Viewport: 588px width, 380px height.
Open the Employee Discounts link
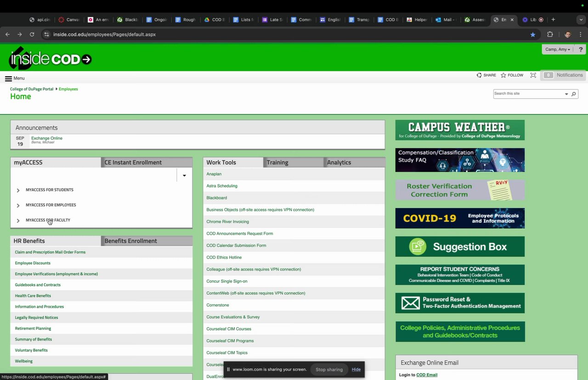33,263
